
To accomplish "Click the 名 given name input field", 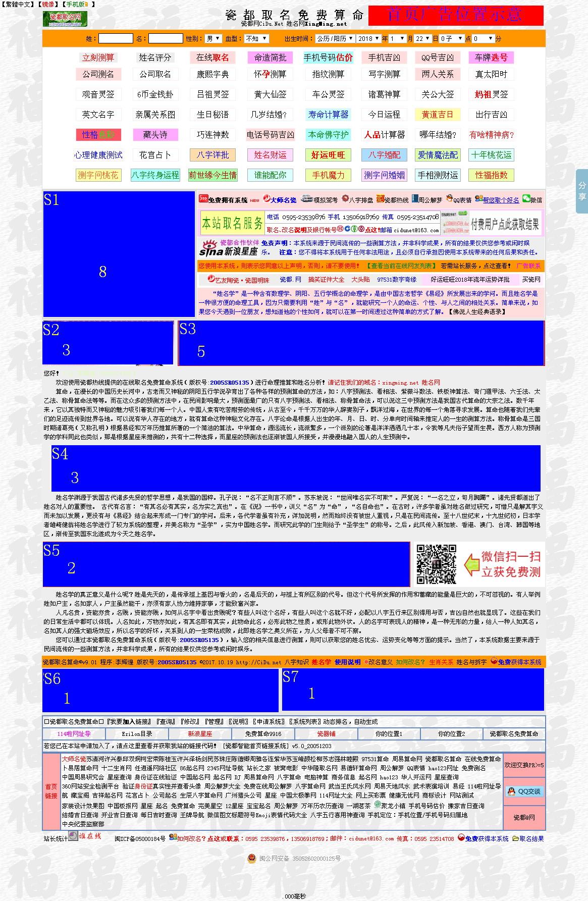I will pos(166,38).
